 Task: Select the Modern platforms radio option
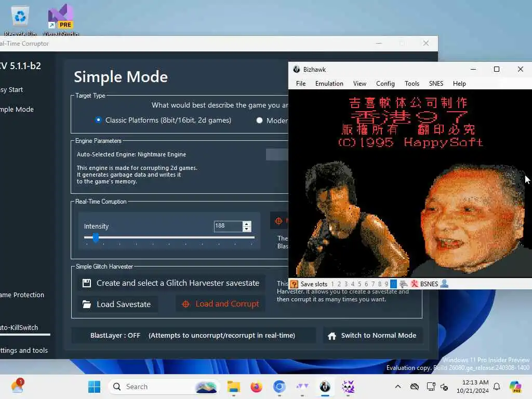[260, 121]
